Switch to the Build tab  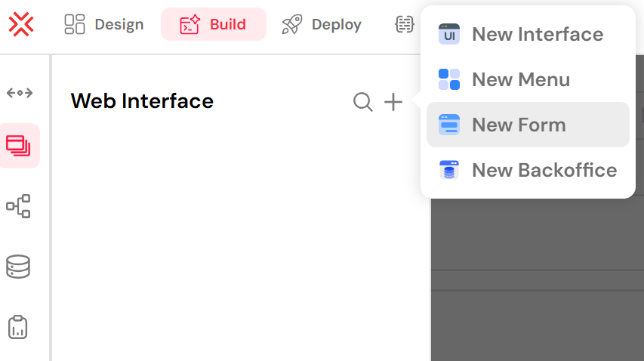click(214, 24)
